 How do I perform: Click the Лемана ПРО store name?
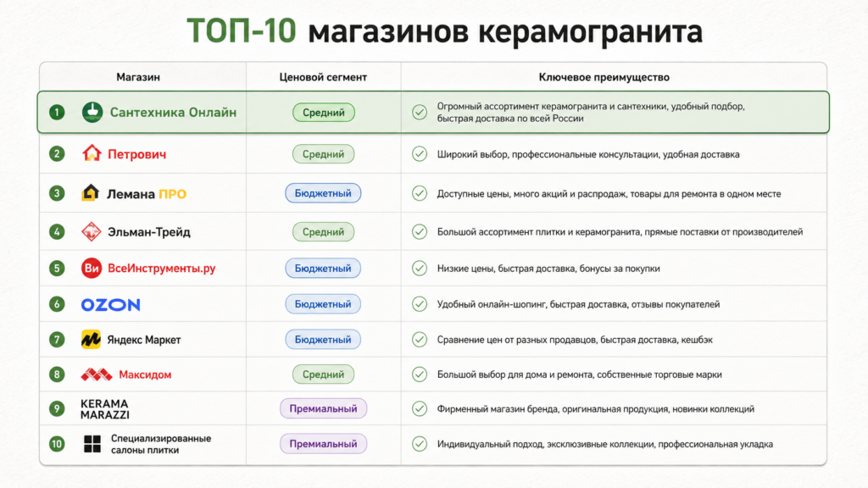pyautogui.click(x=147, y=194)
